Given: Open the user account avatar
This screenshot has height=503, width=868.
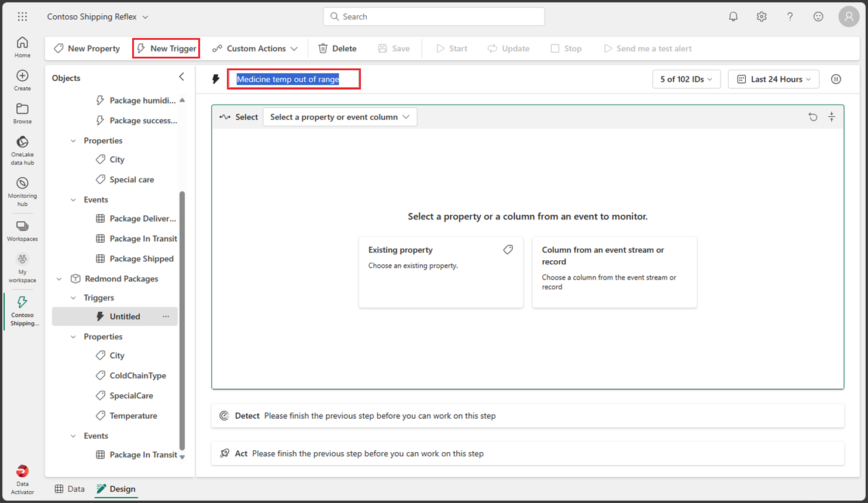Looking at the screenshot, I should pos(849,16).
